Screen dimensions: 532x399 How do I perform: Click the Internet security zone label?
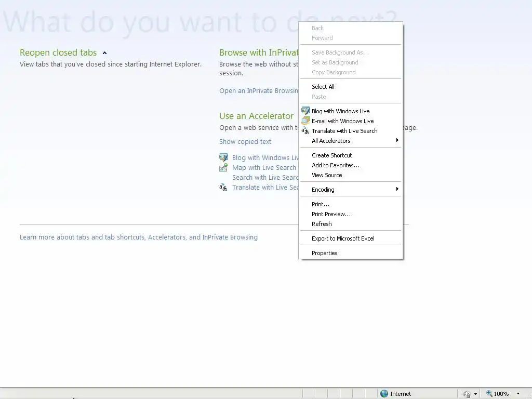401,394
